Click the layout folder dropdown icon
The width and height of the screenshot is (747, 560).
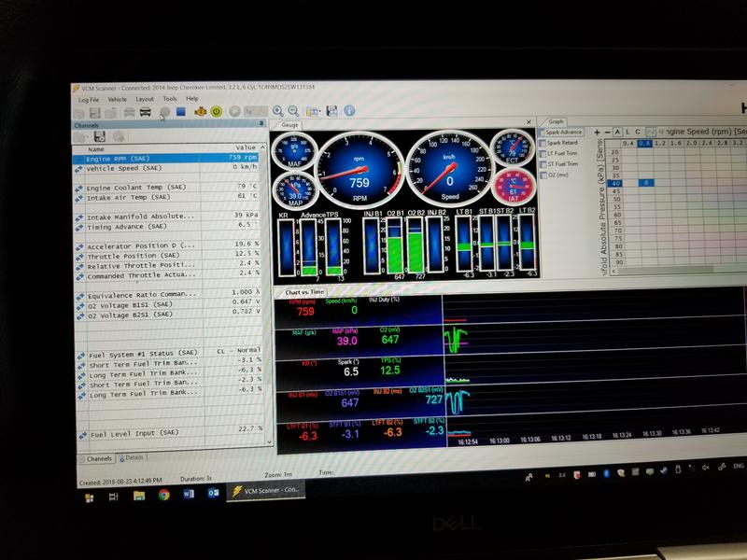[313, 111]
